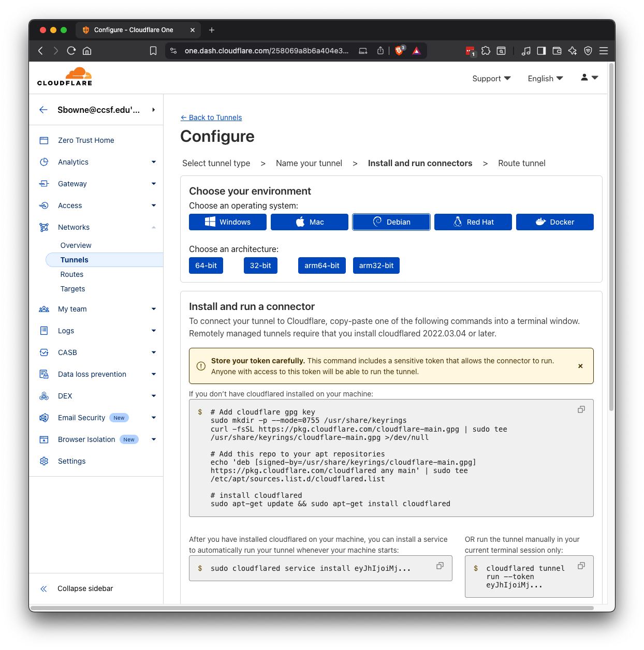
Task: Switch to Configure - Cloudflare One tab
Action: pyautogui.click(x=138, y=30)
